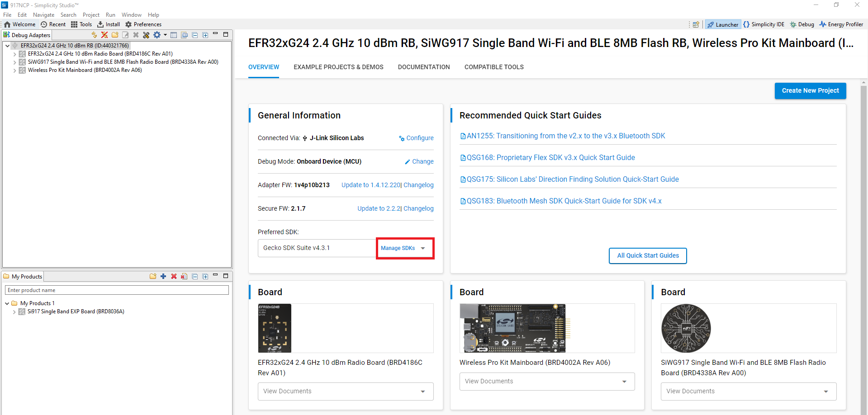This screenshot has width=868, height=415.
Task: Click the Configure connection link
Action: 416,138
